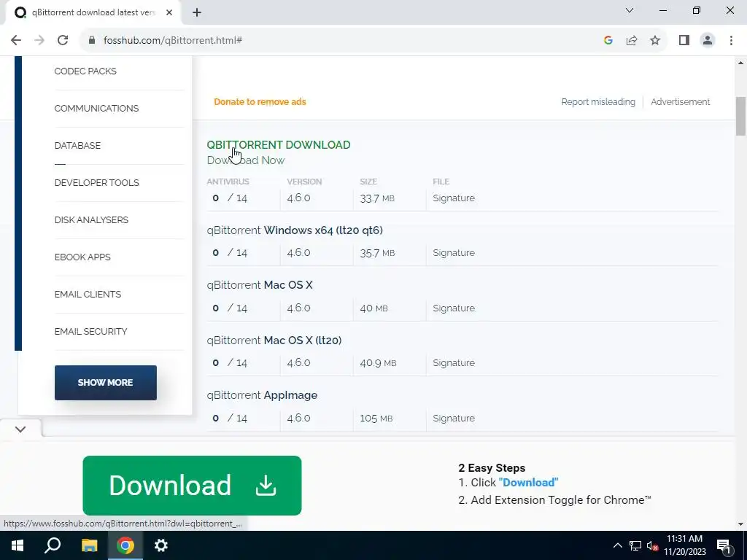Click the SHOW MORE button
This screenshot has width=747, height=560.
pyautogui.click(x=105, y=382)
